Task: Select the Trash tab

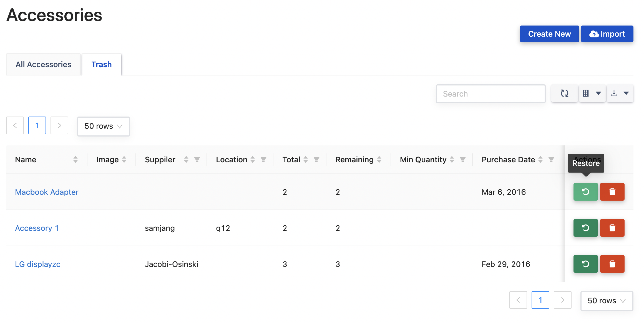Action: click(102, 64)
